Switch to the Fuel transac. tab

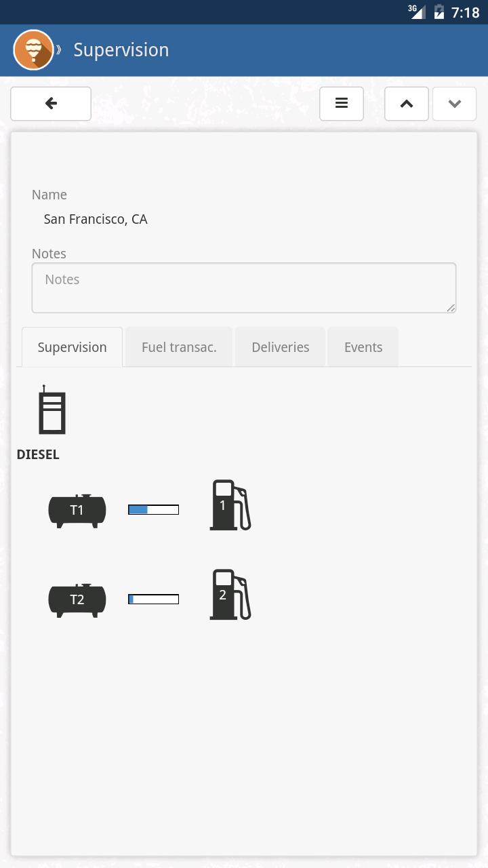(179, 347)
